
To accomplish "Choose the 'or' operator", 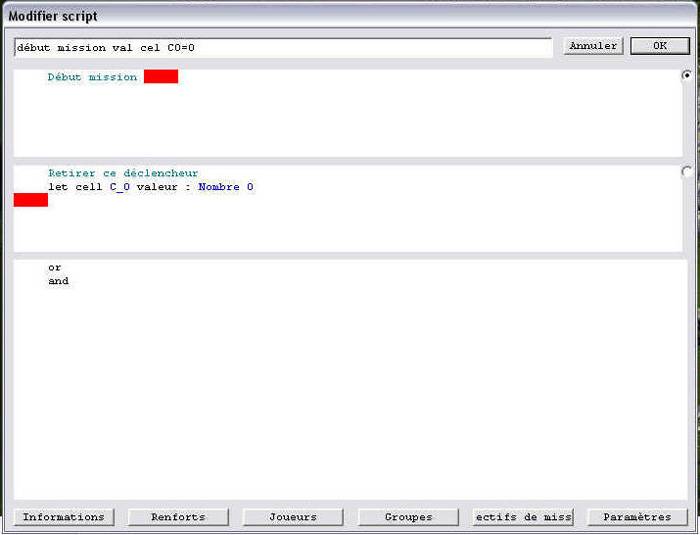I will pos(55,267).
